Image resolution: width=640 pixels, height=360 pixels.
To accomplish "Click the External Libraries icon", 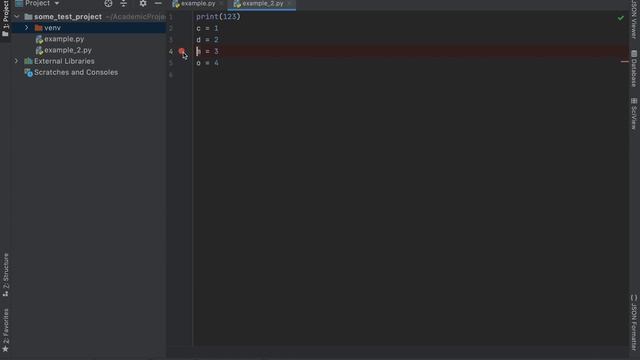I will (28, 61).
